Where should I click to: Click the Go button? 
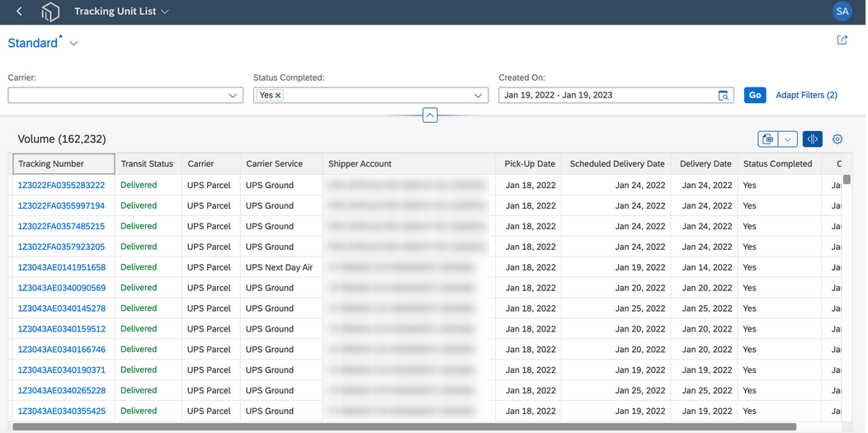tap(755, 95)
